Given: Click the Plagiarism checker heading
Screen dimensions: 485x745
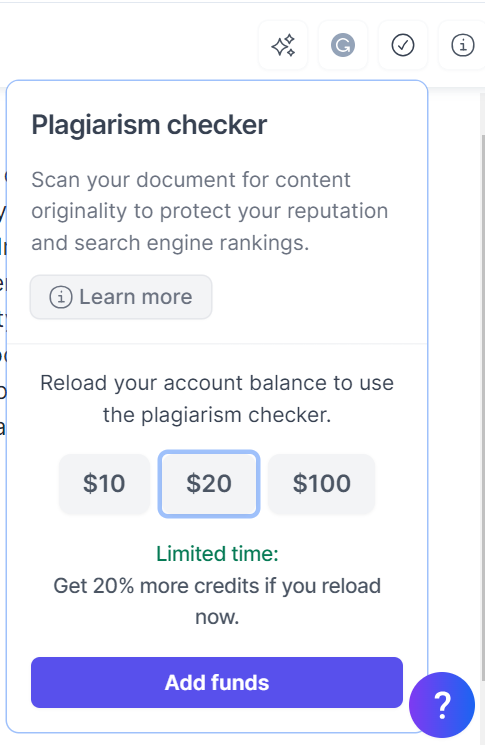Looking at the screenshot, I should (x=149, y=125).
